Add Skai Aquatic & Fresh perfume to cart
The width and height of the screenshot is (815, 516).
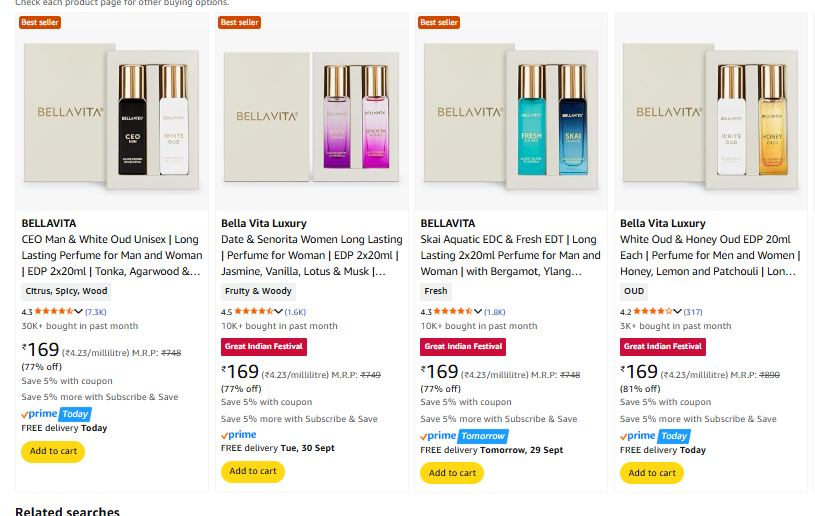coord(452,473)
